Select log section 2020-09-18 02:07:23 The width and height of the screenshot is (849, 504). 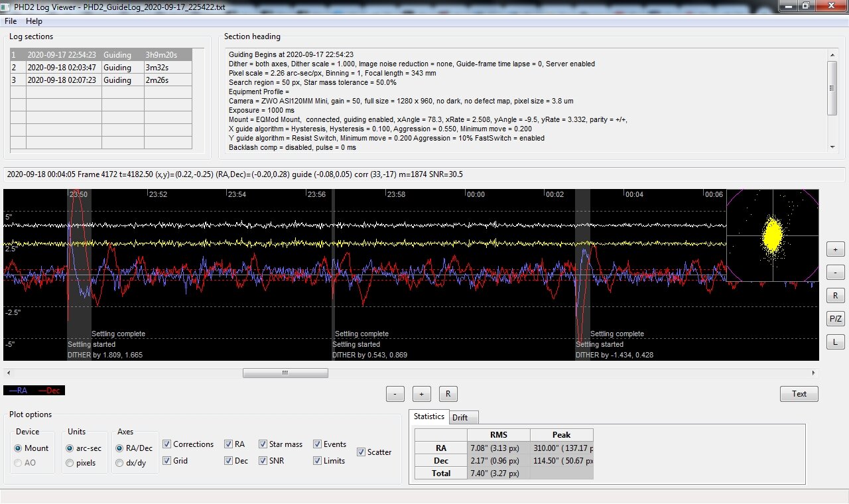(x=101, y=80)
